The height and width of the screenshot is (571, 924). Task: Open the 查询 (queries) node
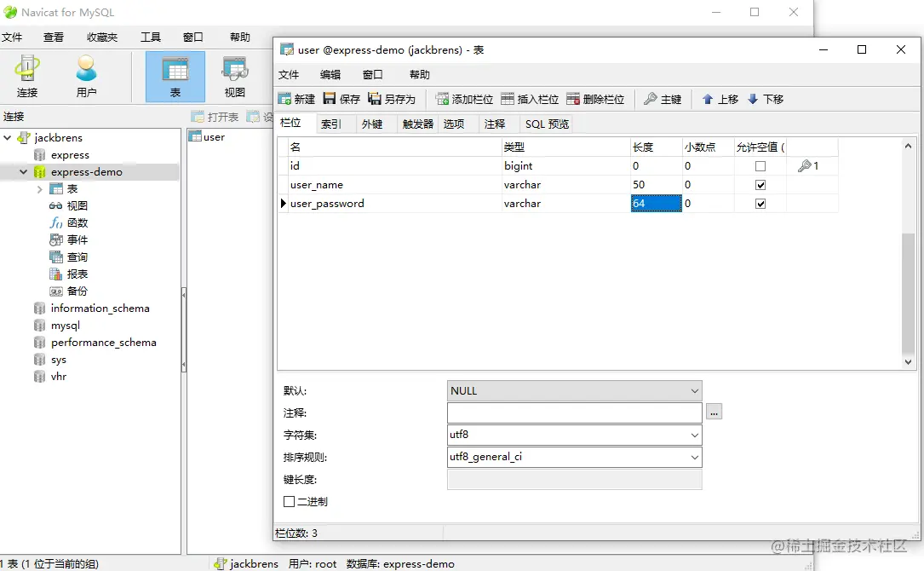coord(77,257)
